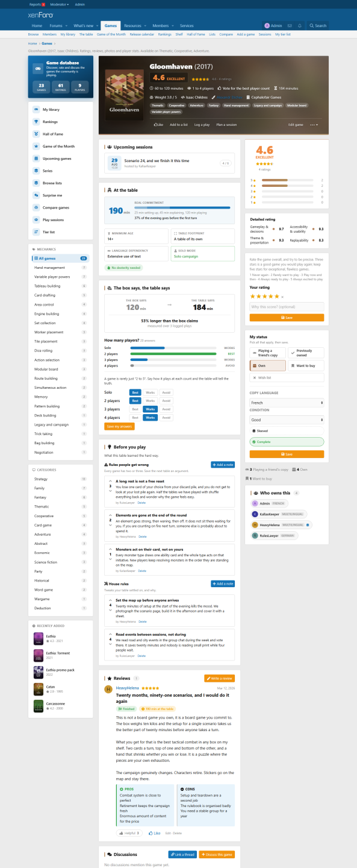
Task: Click Log a play in the game header
Action: point(202,124)
